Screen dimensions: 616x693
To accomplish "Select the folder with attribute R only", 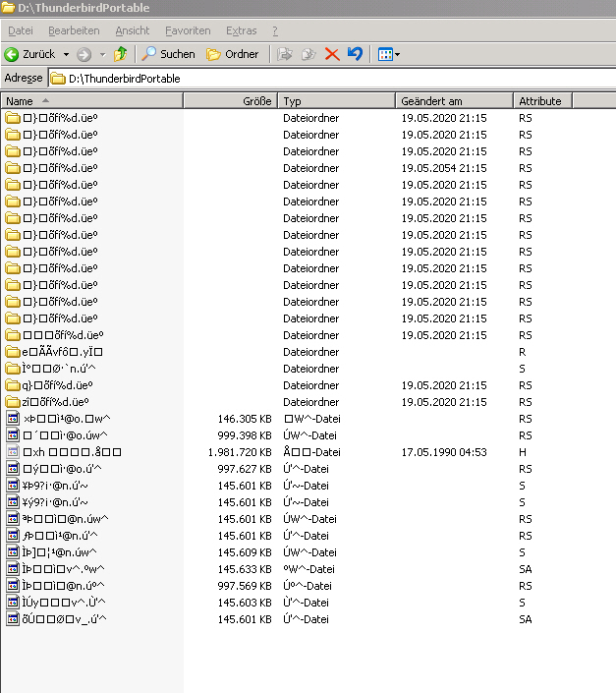I will pyautogui.click(x=54, y=352).
